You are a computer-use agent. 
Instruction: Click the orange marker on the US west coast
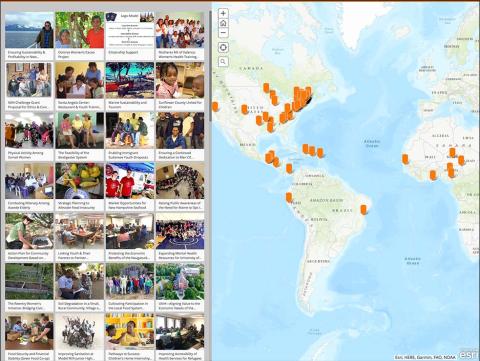(215, 106)
